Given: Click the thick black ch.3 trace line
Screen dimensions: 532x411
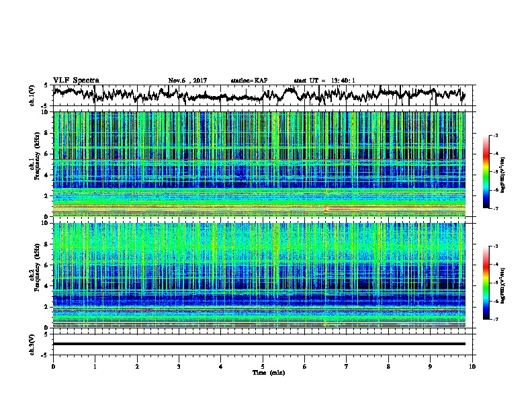Looking at the screenshot, I should click(x=259, y=344).
